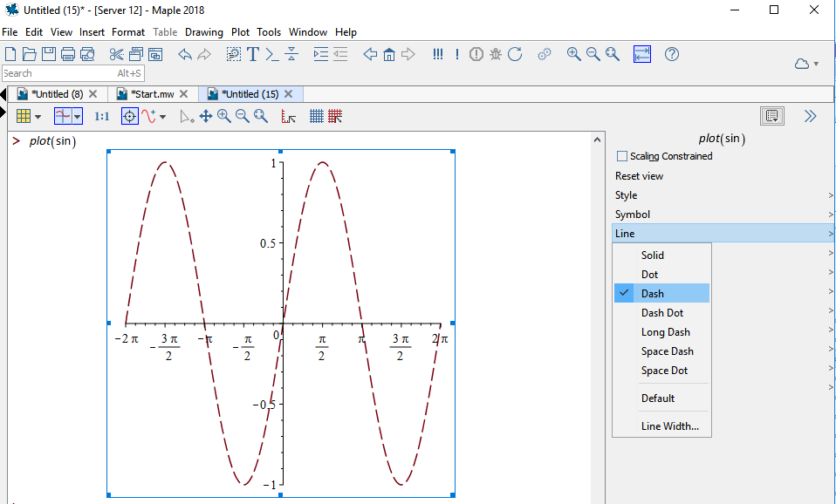Open the plot grid style dropdown arrow

[38, 117]
